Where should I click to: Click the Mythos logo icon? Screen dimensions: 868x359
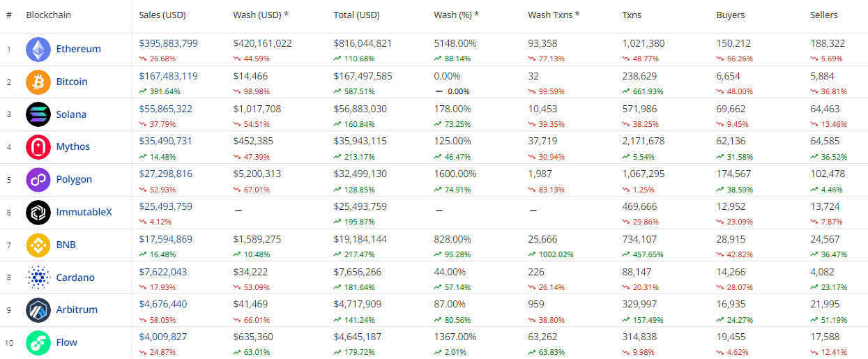(x=38, y=147)
